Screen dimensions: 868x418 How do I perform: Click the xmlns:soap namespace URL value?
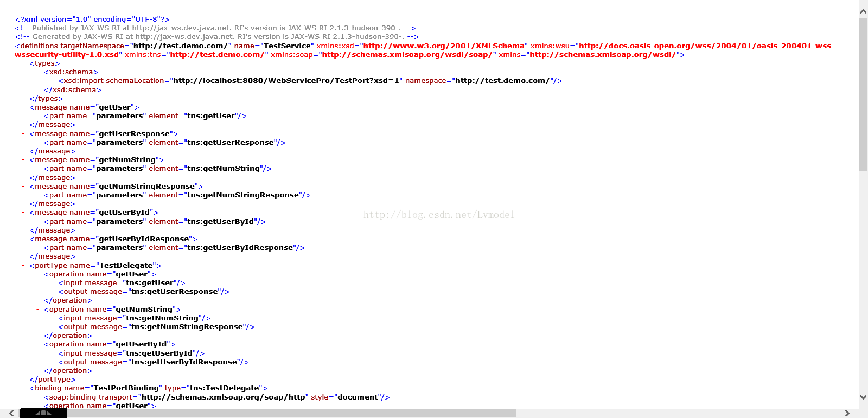pyautogui.click(x=407, y=55)
